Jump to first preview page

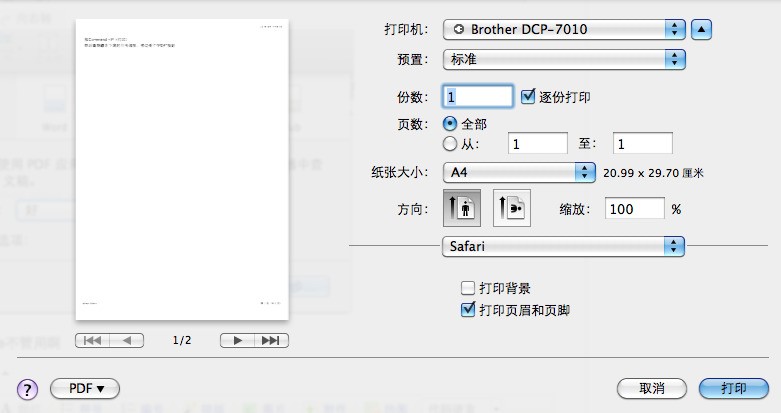pyautogui.click(x=92, y=340)
